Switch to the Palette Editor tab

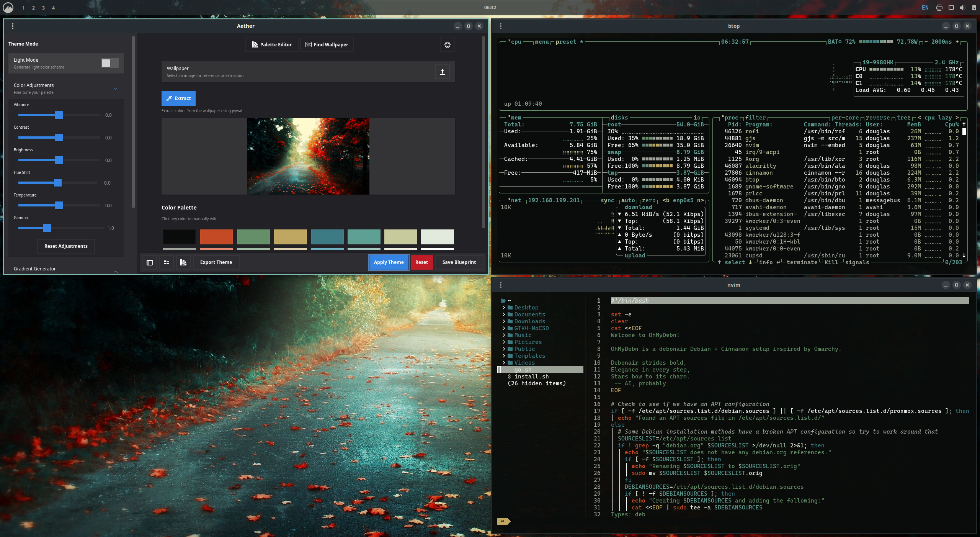pyautogui.click(x=272, y=45)
